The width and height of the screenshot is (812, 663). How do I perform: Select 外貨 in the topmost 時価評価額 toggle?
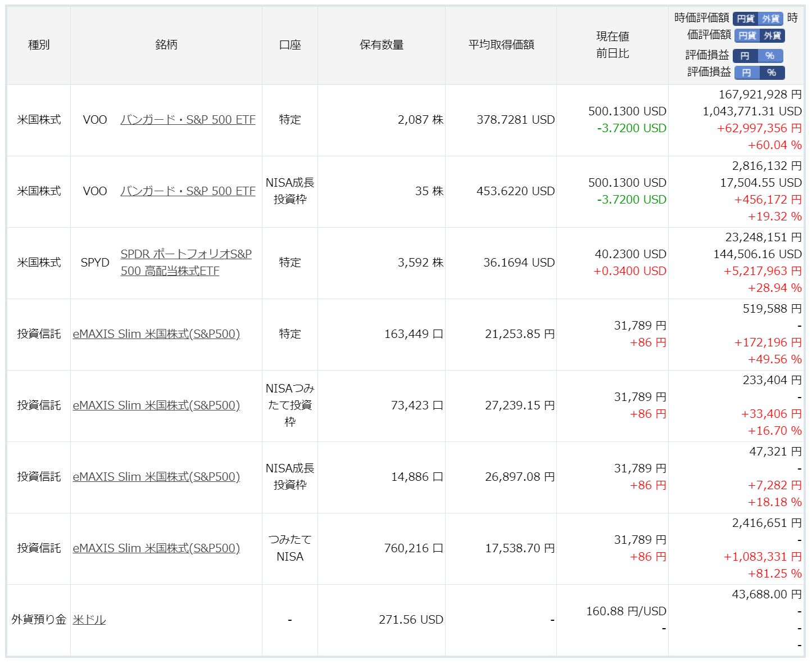coord(770,19)
